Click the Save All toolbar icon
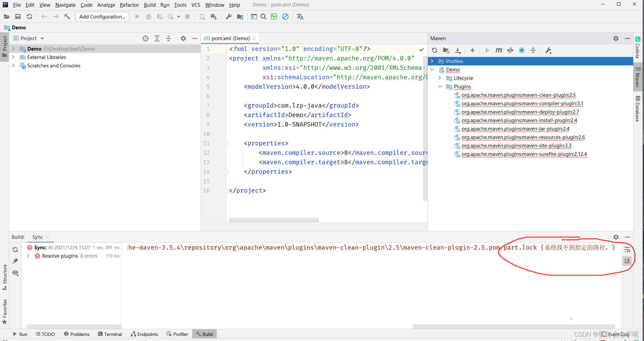The width and height of the screenshot is (644, 341). tap(18, 17)
